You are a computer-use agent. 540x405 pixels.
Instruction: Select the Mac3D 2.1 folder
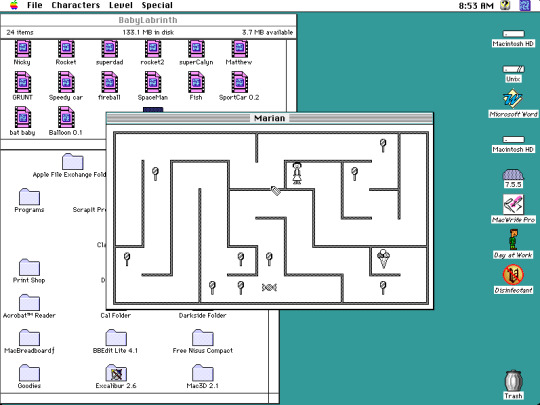click(x=203, y=373)
